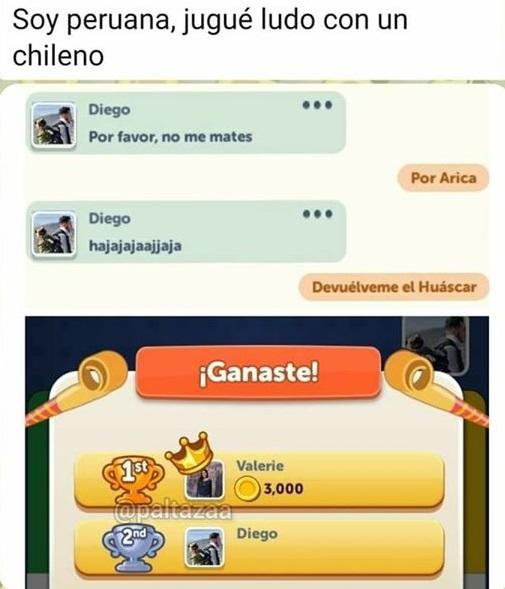
Task: Select Diego's profile picture in the second-place row
Action: pyautogui.click(x=205, y=547)
